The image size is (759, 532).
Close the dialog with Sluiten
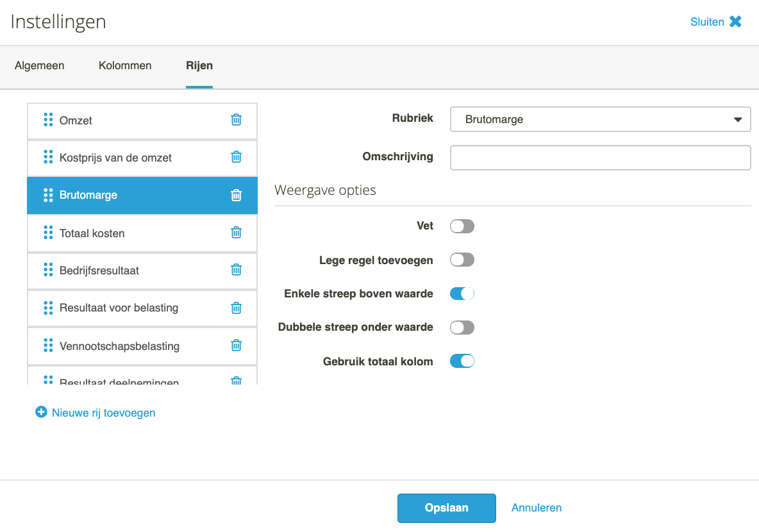pos(715,22)
